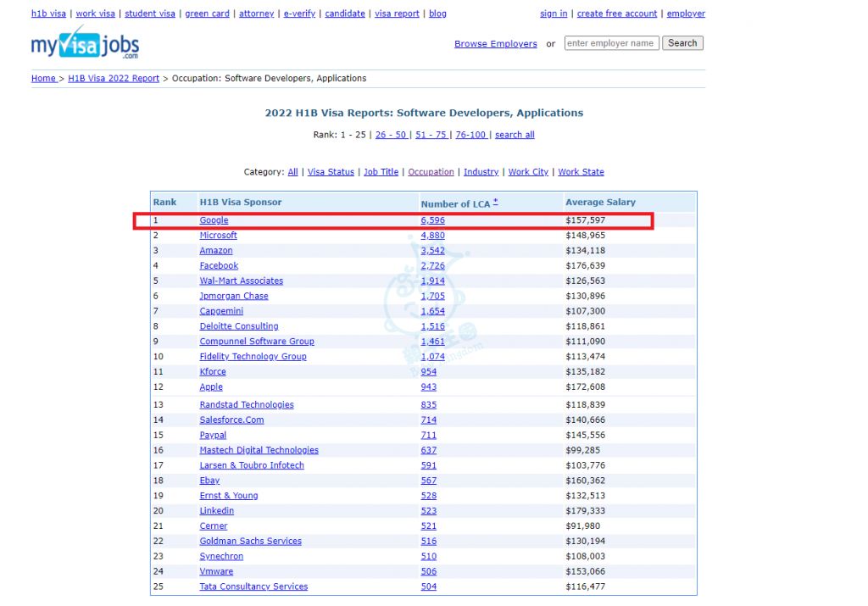Open the Paypal sponsor link
The width and height of the screenshot is (868, 606).
213,435
